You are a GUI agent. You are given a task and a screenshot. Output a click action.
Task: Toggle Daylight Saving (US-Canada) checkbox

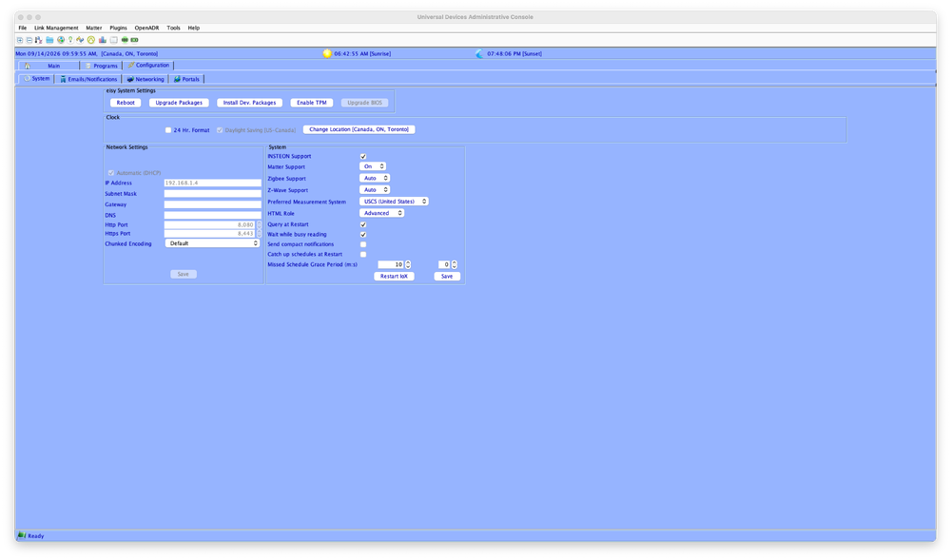[220, 130]
